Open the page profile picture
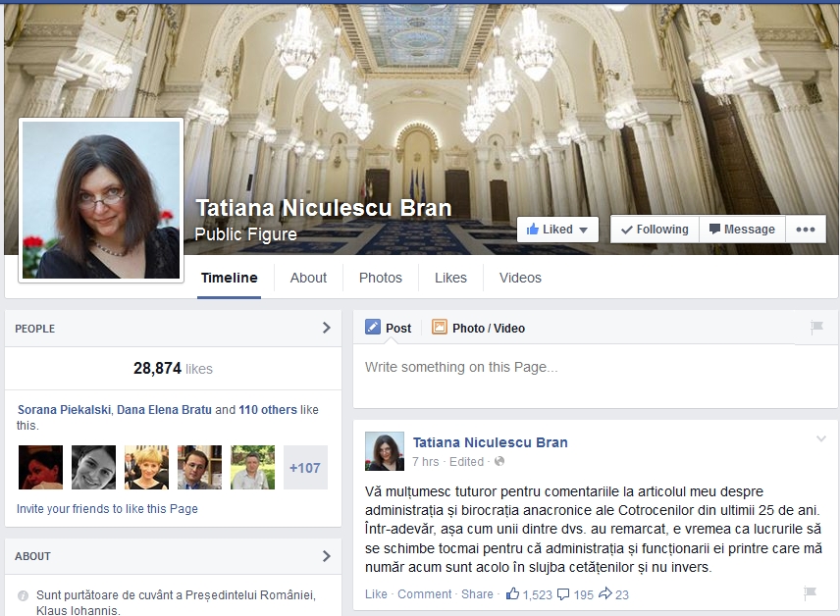 [101, 200]
